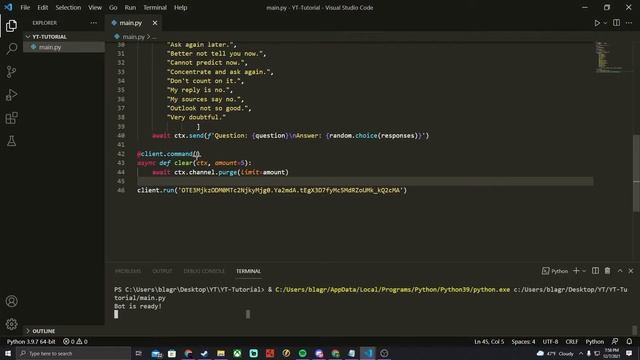Viewport: 640px width, 360px height.
Task: Open launch profile dropdown beside new terminal
Action: point(584,271)
